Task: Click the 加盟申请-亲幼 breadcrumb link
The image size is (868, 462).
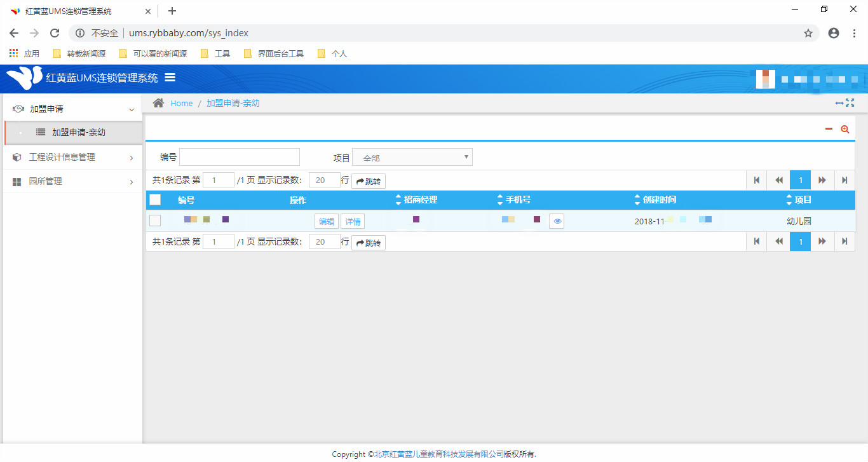Action: tap(233, 104)
